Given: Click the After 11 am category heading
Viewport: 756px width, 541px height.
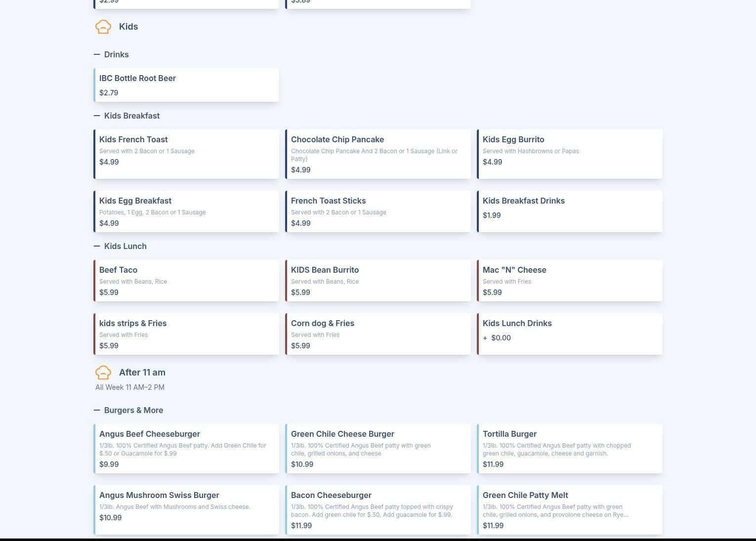Looking at the screenshot, I should (x=142, y=373).
